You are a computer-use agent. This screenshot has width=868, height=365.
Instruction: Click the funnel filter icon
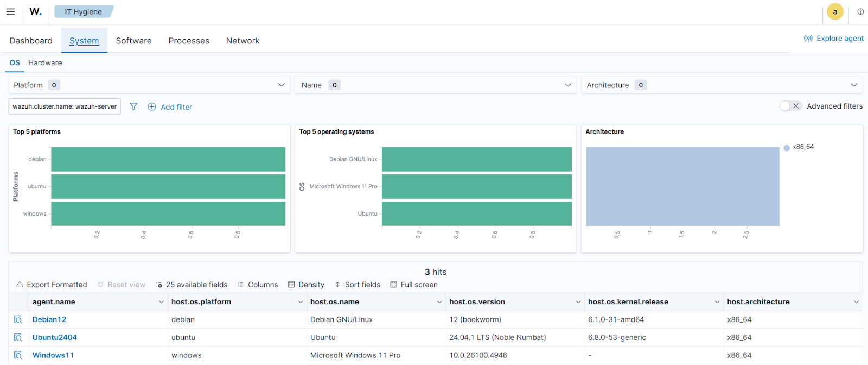pyautogui.click(x=133, y=106)
